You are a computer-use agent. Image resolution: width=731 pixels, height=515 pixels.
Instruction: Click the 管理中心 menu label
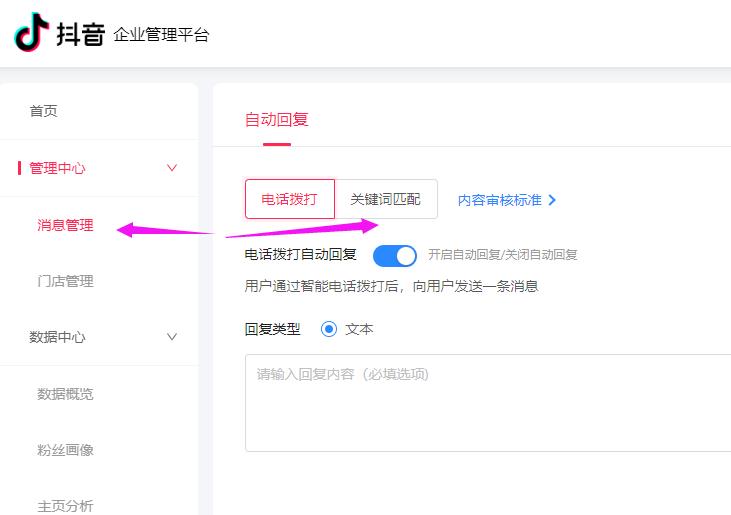(x=57, y=168)
